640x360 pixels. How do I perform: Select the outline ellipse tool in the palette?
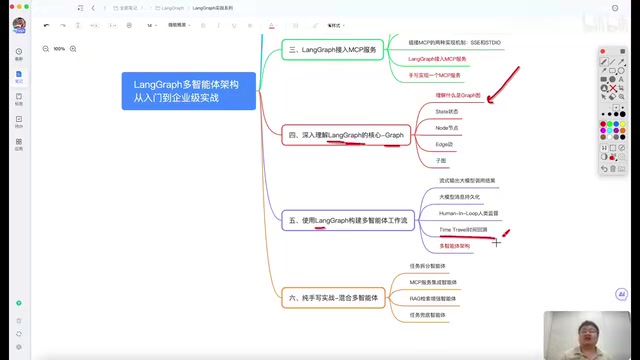(621, 71)
